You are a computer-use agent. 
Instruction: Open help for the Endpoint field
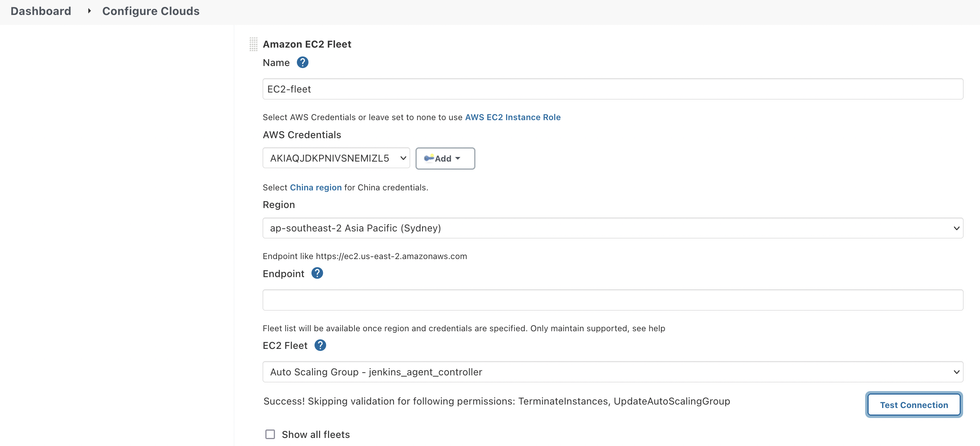[x=317, y=273]
